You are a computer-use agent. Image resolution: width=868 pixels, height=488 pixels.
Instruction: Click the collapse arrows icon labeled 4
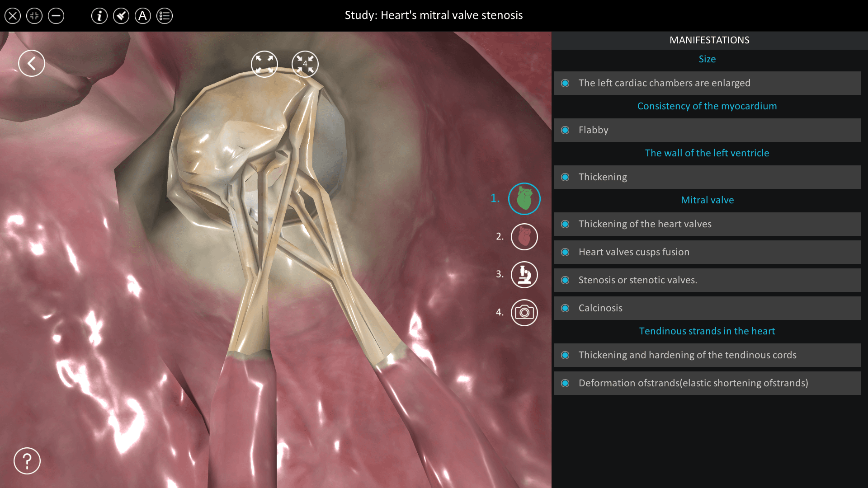(x=305, y=64)
